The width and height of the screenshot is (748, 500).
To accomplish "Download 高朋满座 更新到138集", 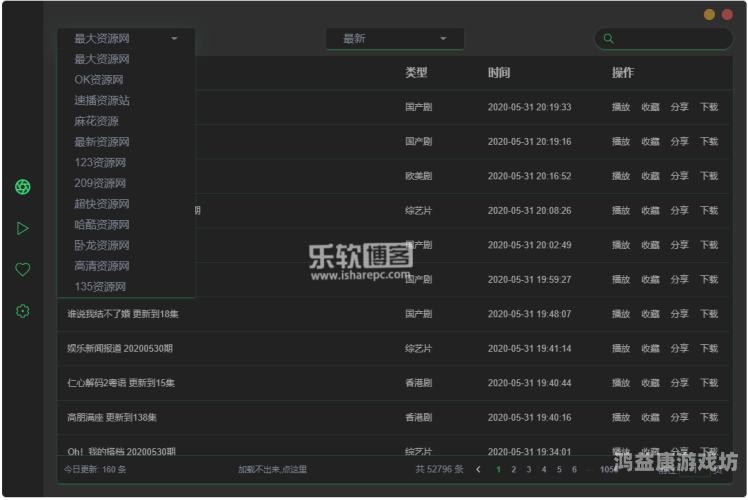I will (x=709, y=417).
